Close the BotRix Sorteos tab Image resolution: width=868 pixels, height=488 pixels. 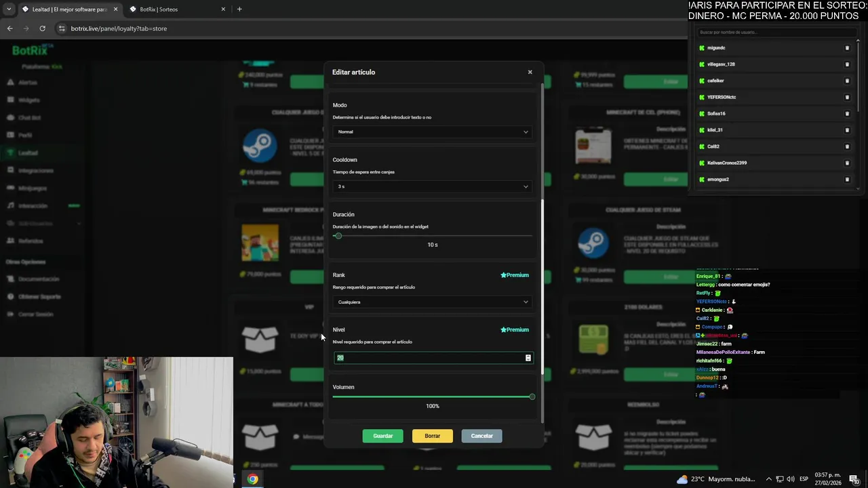223,9
